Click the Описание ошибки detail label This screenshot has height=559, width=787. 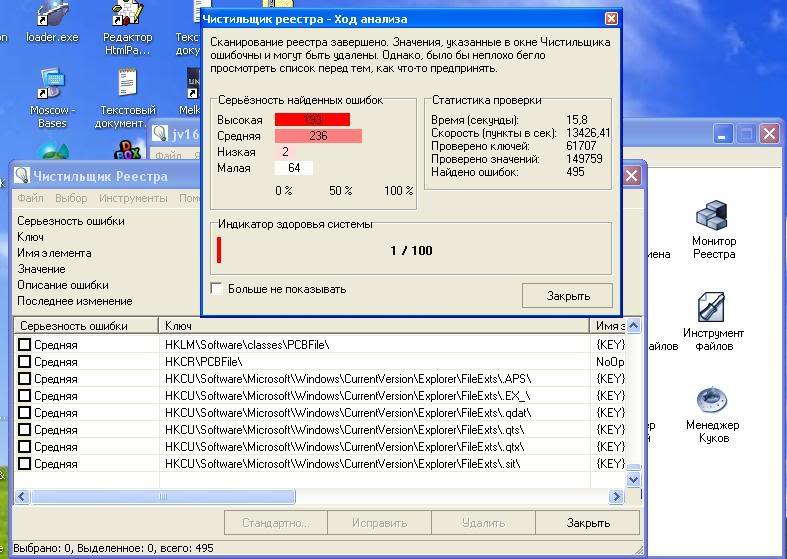(x=63, y=285)
